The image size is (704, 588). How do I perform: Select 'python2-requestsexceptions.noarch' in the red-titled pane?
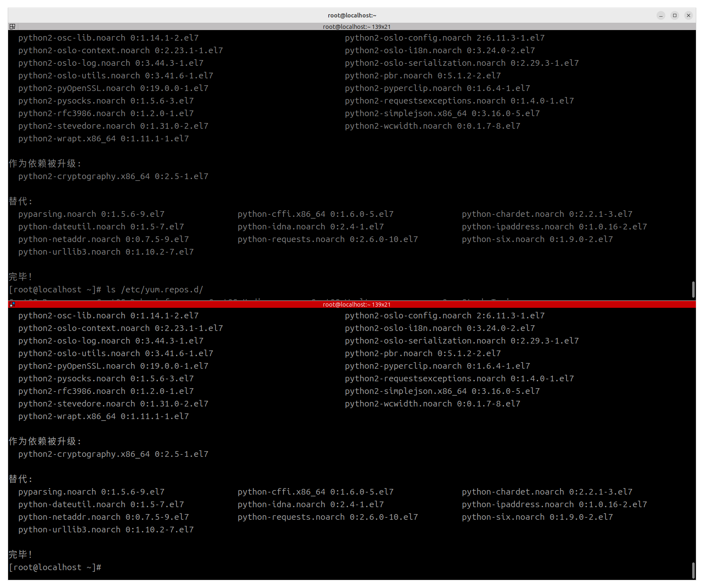click(x=425, y=378)
